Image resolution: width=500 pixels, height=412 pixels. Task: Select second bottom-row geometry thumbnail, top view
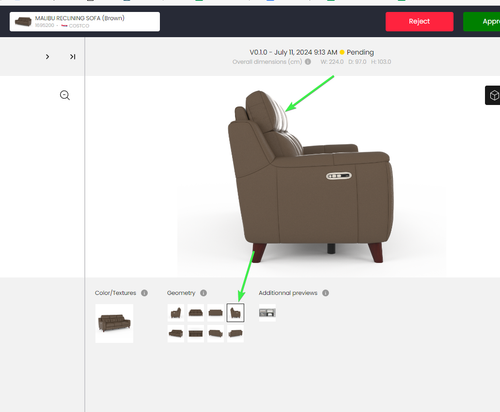click(196, 333)
